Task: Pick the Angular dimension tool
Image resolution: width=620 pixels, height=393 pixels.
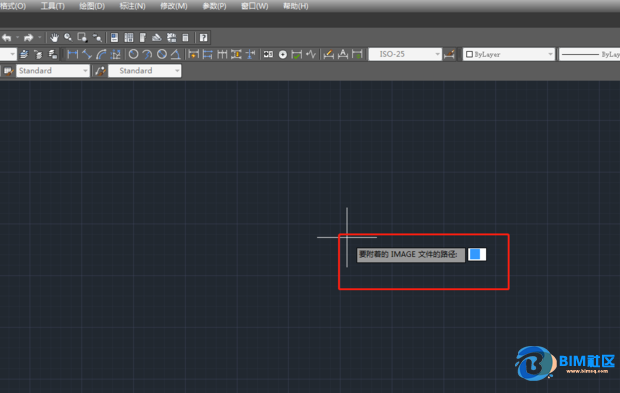Action: 176,54
